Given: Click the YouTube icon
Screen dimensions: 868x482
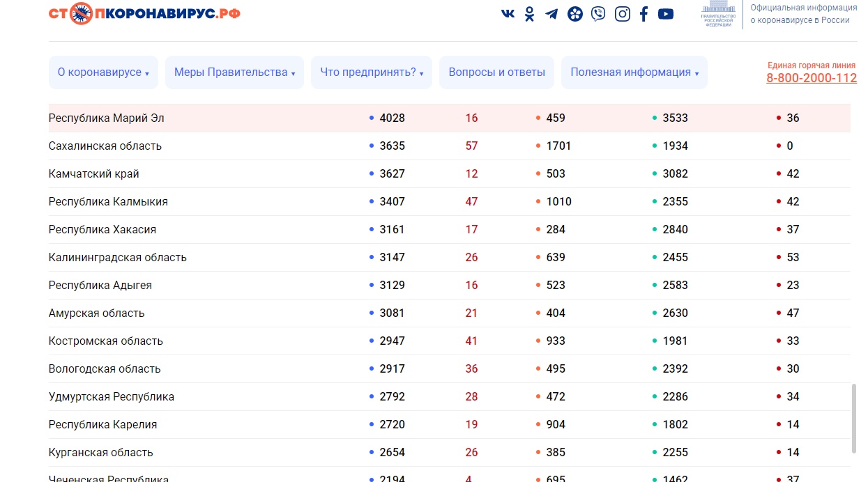Looking at the screenshot, I should click(x=666, y=14).
